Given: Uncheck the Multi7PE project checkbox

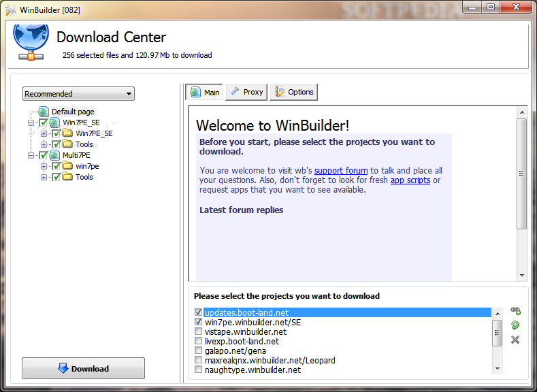Looking at the screenshot, I should tap(43, 155).
